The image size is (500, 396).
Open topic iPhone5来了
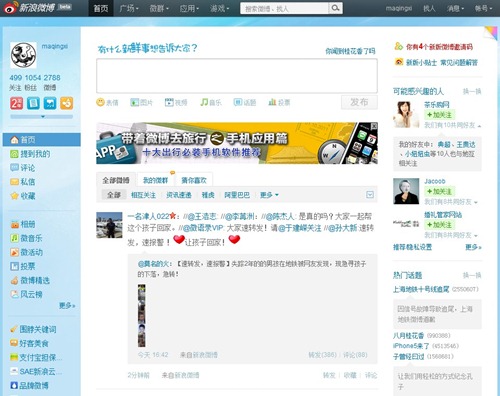411,346
